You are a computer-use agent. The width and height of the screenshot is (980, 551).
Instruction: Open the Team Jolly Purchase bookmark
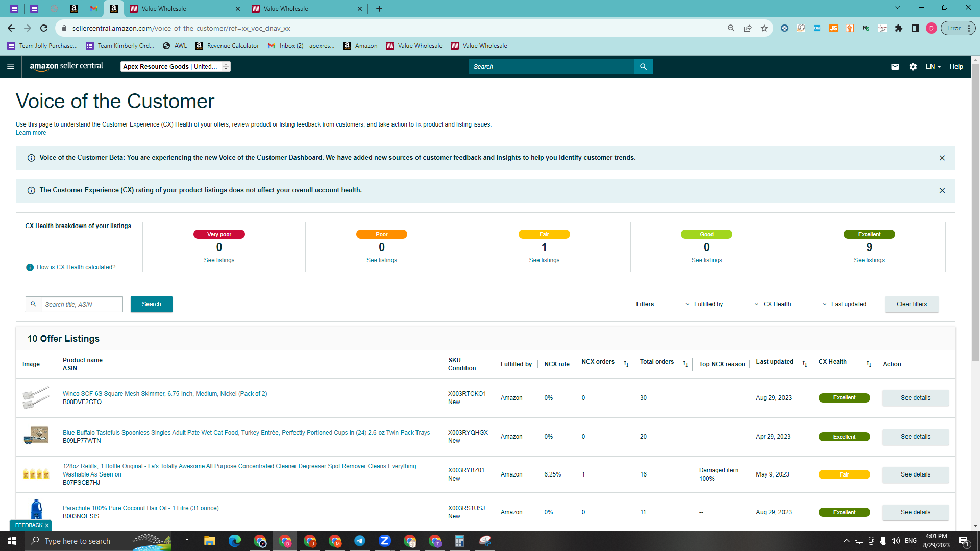tap(43, 46)
